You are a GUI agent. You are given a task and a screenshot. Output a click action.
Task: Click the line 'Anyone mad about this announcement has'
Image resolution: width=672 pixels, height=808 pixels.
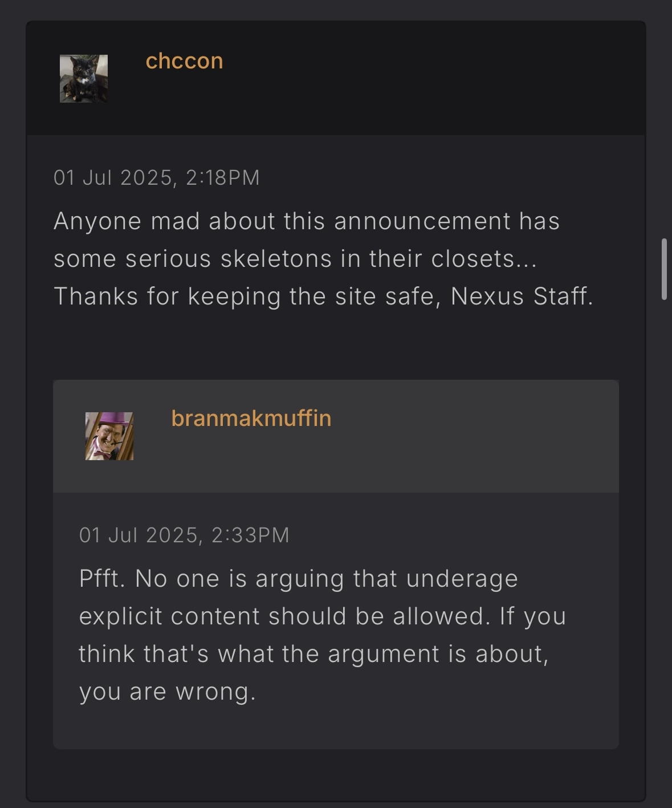pyautogui.click(x=307, y=221)
